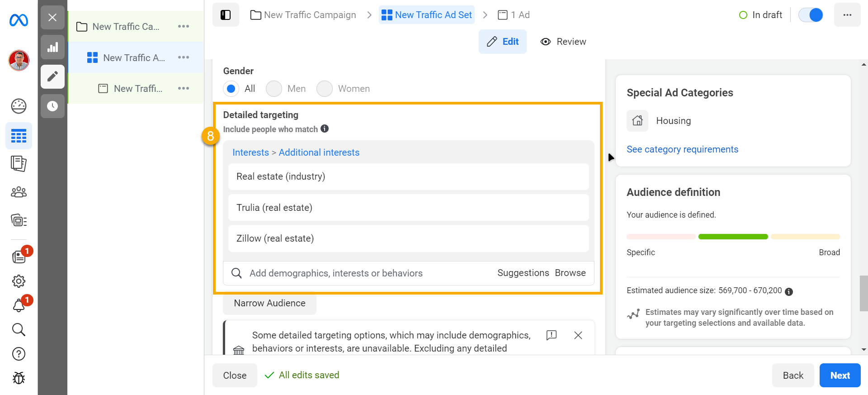Open the top-right more options menu

[847, 15]
